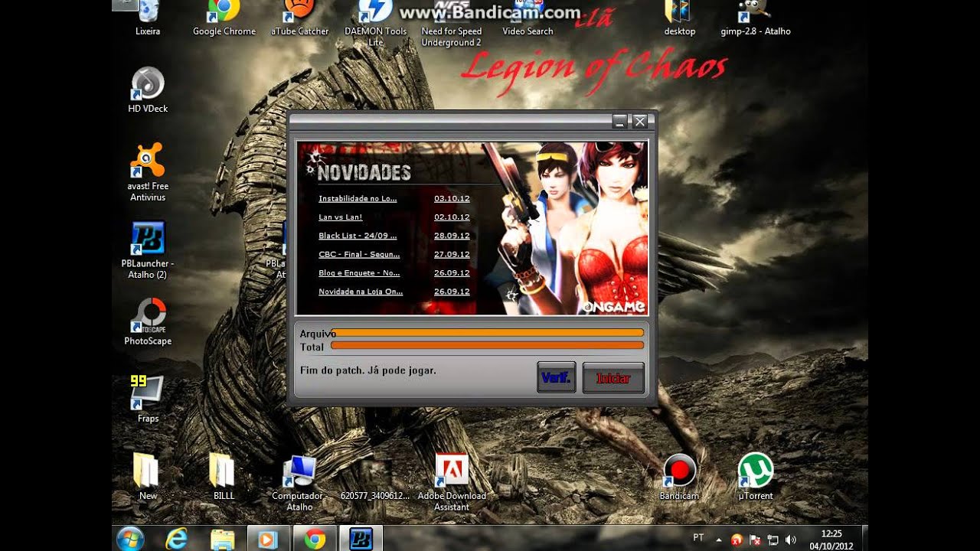Select the µTorrent desktop shortcut
This screenshot has width=980, height=551.
click(x=755, y=476)
